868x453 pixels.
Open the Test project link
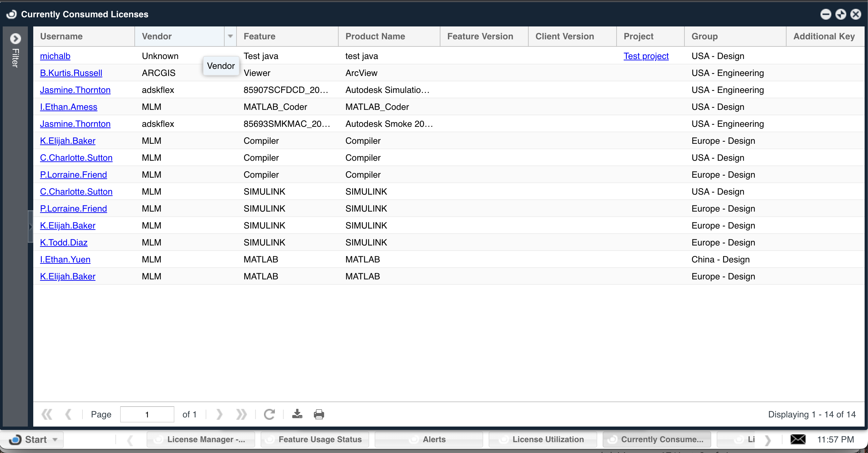(x=646, y=56)
